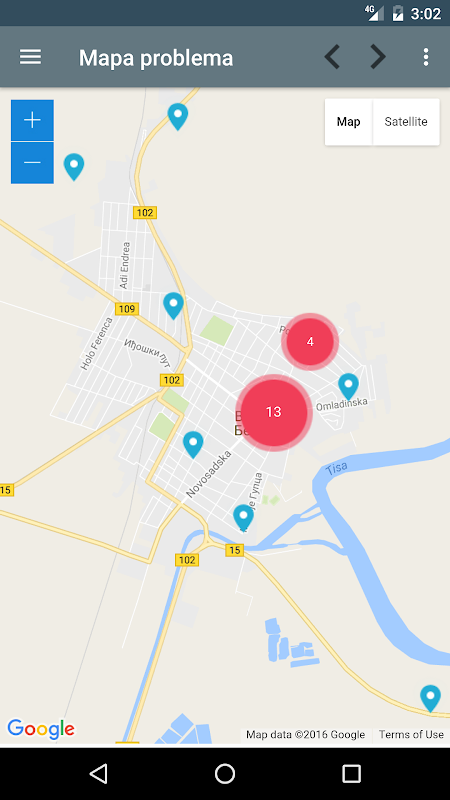The height and width of the screenshot is (800, 450).
Task: Select the blue pin above road 15 junction
Action: coord(243,518)
